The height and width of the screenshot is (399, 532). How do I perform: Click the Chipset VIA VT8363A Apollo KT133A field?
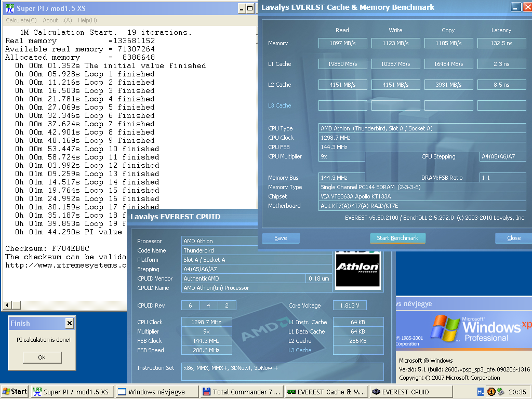tap(422, 196)
